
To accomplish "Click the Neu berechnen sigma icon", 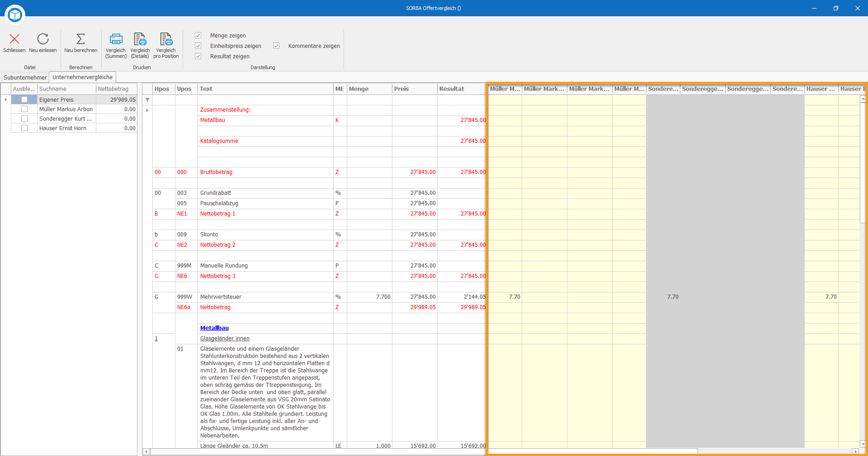I will coord(80,39).
